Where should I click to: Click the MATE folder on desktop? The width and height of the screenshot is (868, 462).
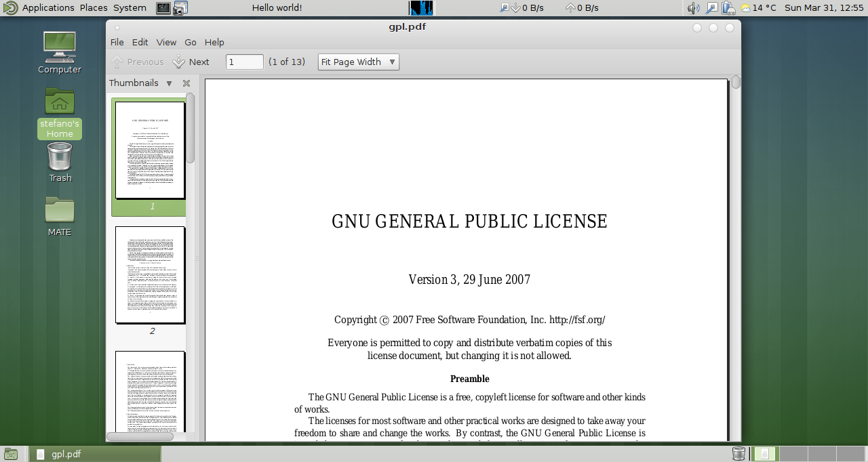pos(60,216)
